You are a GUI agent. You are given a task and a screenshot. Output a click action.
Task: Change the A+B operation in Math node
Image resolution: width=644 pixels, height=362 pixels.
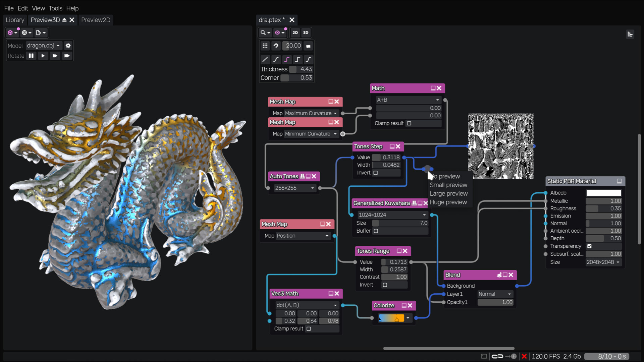[408, 100]
